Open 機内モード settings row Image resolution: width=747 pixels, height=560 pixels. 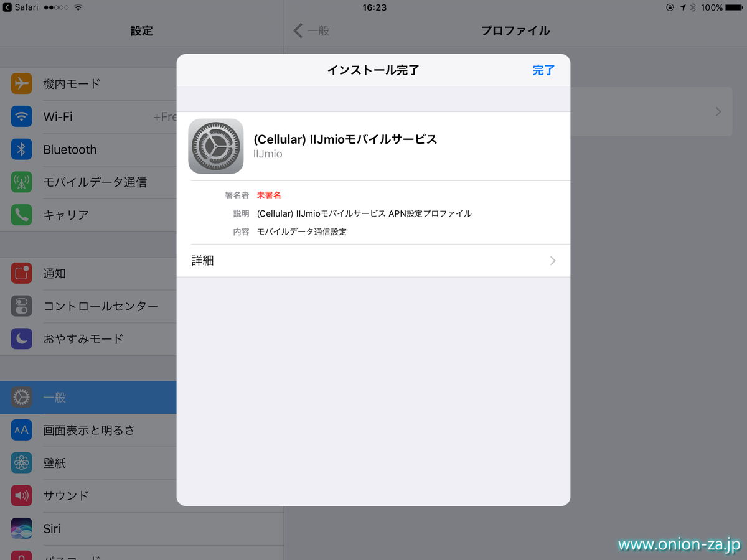[88, 83]
